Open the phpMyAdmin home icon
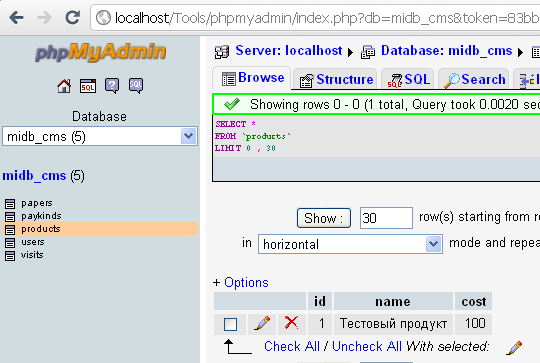Image resolution: width=540 pixels, height=363 pixels. point(64,86)
